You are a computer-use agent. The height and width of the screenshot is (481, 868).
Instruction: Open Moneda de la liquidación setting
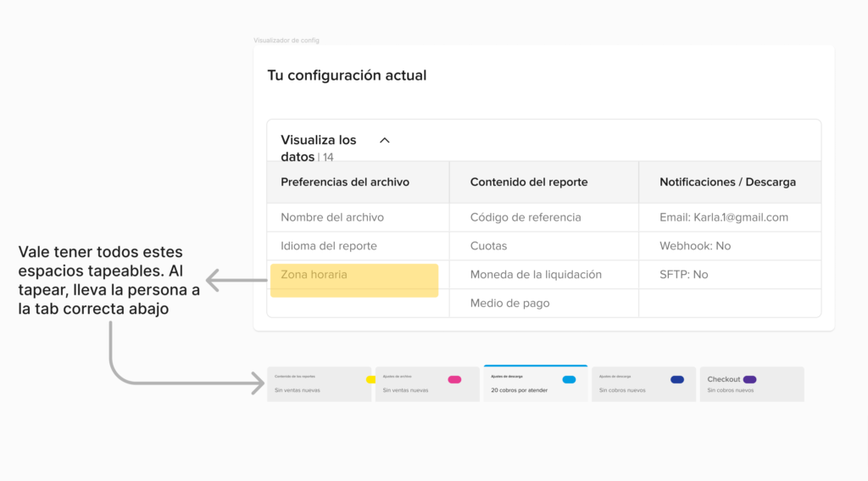pos(536,275)
